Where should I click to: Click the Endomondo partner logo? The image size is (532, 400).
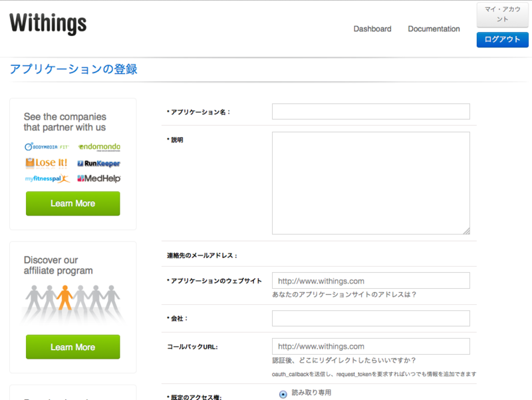point(99,146)
